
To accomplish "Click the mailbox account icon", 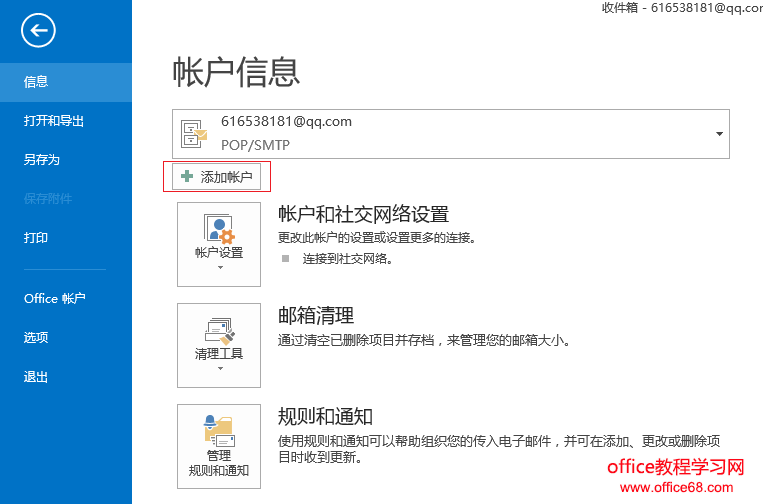I will pos(194,134).
